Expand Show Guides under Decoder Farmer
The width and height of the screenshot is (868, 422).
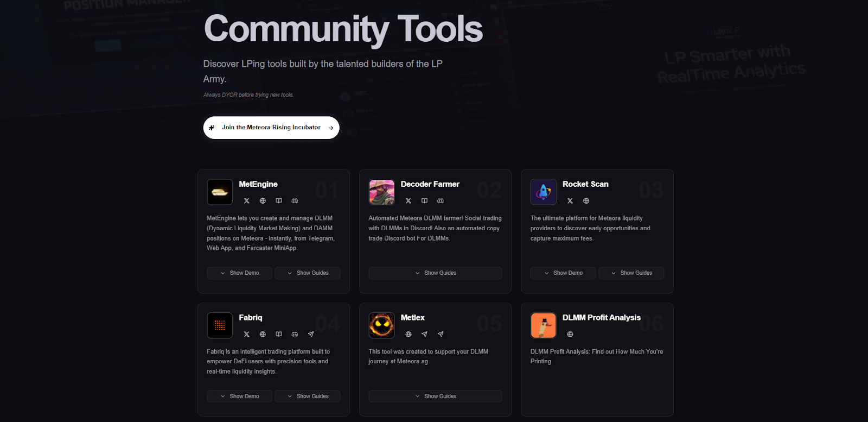coord(435,273)
